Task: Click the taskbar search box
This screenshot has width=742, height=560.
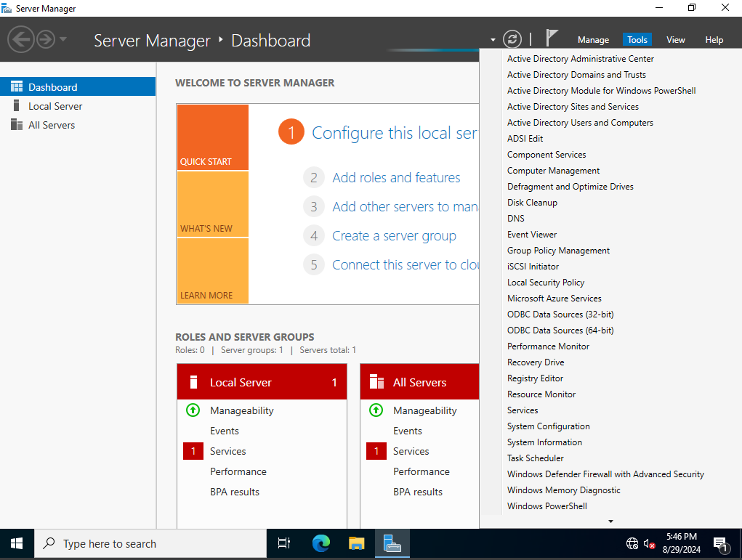Action: click(x=150, y=544)
